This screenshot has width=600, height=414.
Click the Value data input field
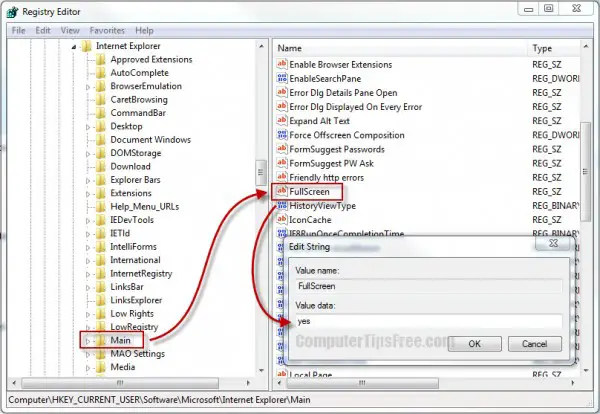coord(429,321)
